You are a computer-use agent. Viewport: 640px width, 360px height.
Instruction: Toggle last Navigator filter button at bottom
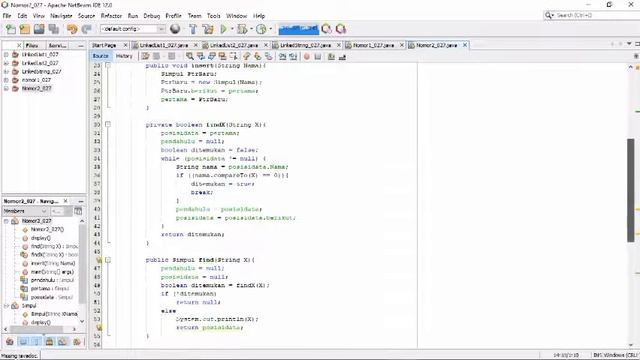(77, 341)
